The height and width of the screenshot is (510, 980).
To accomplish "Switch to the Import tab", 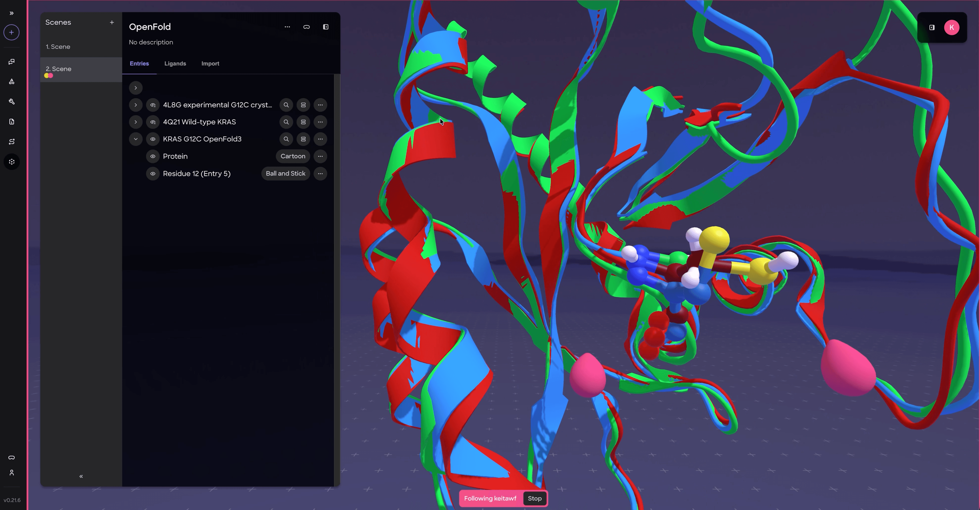I will [x=210, y=64].
